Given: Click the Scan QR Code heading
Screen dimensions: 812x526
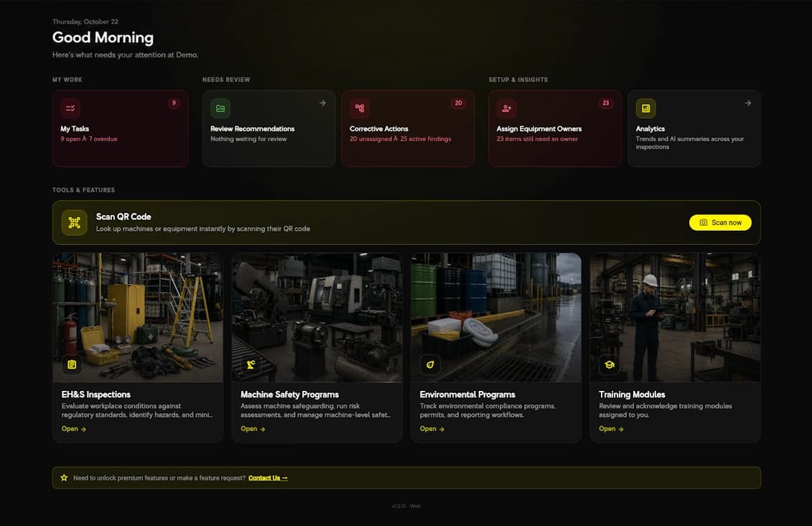Looking at the screenshot, I should pyautogui.click(x=123, y=216).
